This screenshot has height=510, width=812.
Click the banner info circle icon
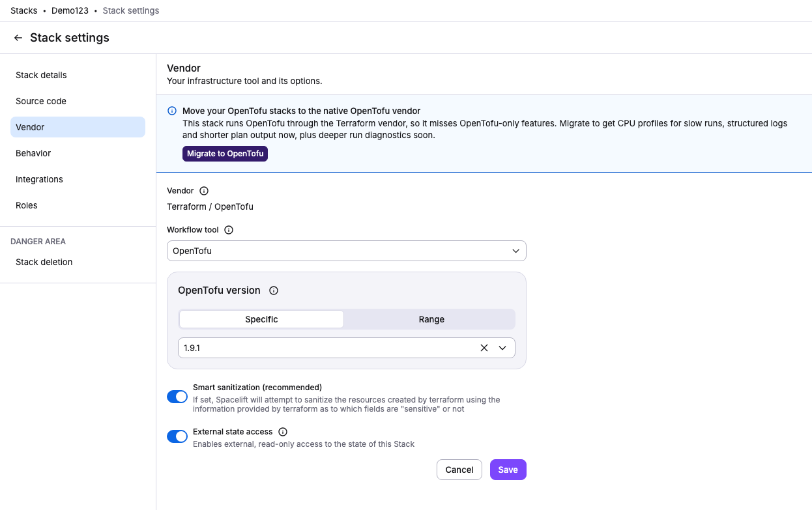coord(172,111)
